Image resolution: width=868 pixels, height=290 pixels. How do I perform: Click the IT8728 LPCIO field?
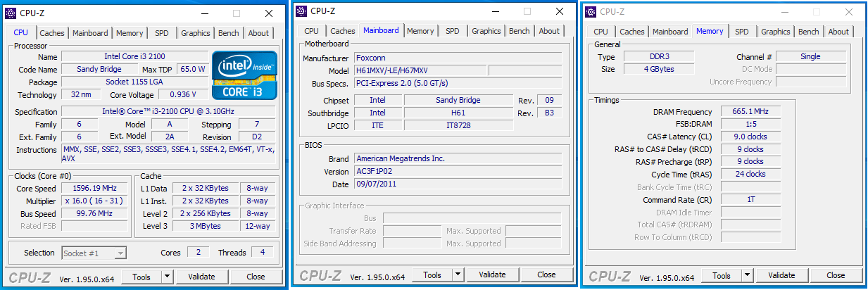pos(459,125)
